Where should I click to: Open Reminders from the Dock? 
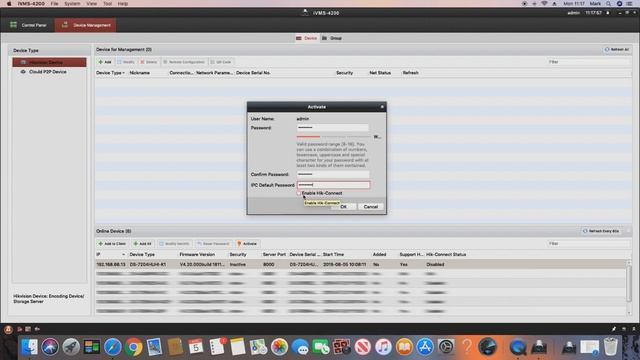[x=217, y=347]
